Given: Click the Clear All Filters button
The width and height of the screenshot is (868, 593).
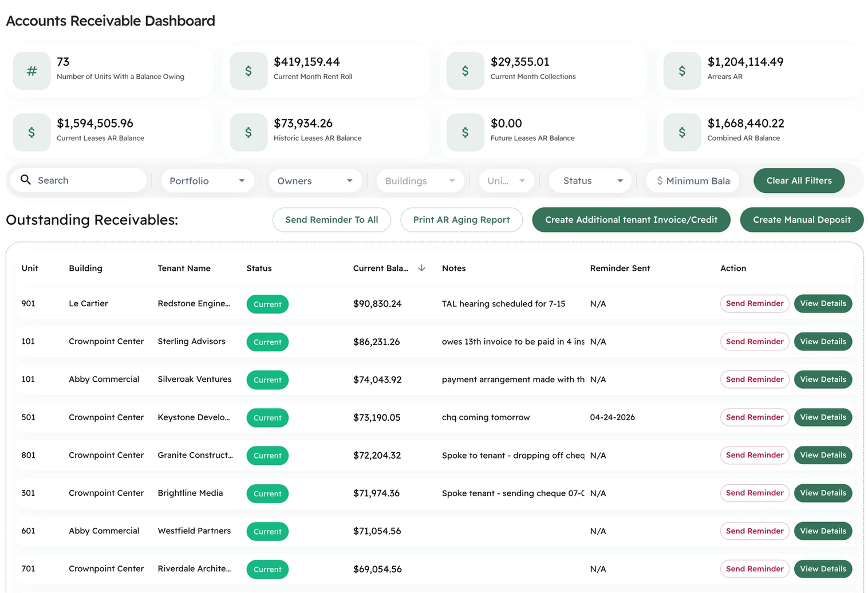Looking at the screenshot, I should pyautogui.click(x=799, y=180).
